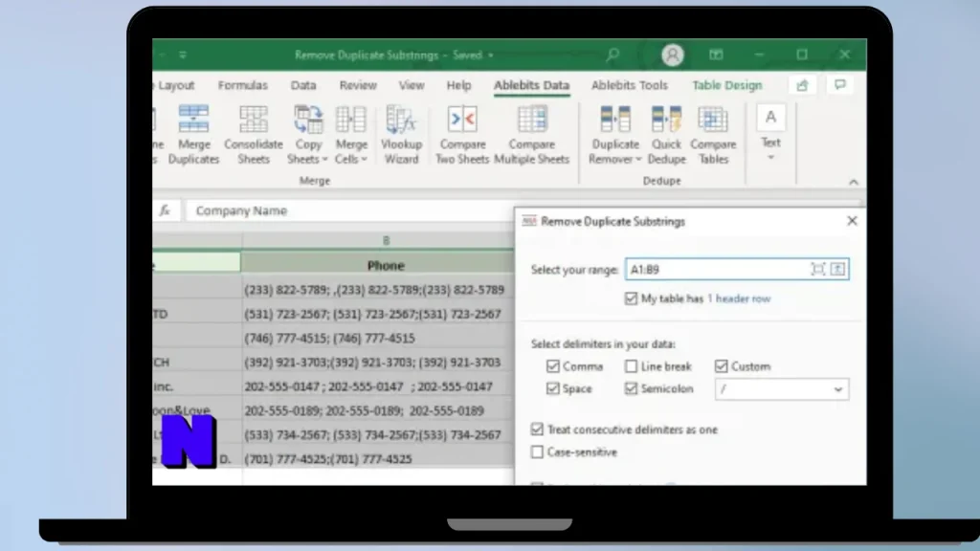Screen dimensions: 980x551
Task: Open the Help tab
Action: pyautogui.click(x=458, y=85)
